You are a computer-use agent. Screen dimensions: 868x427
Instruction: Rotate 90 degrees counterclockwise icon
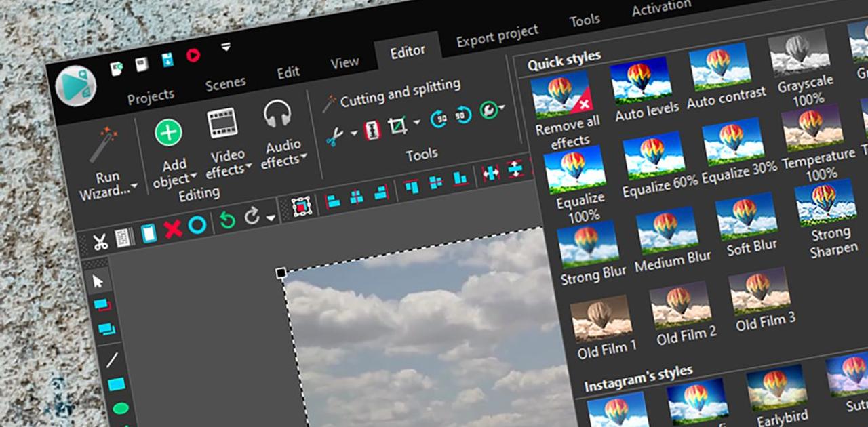pyautogui.click(x=439, y=118)
